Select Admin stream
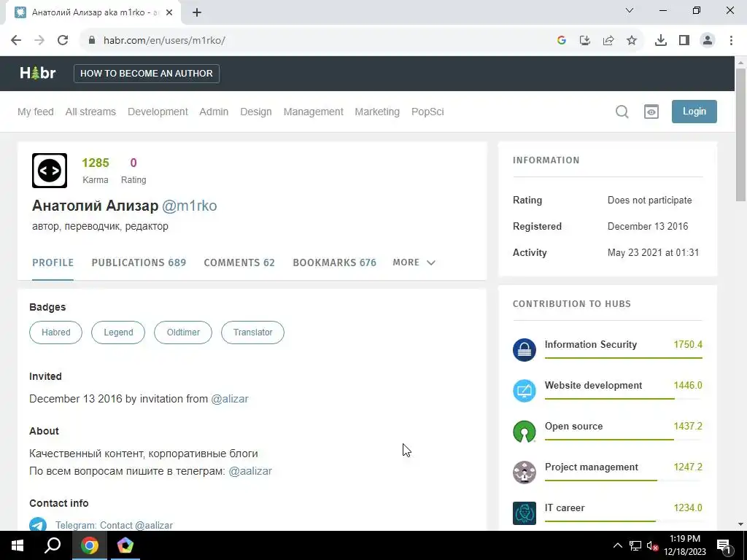 (214, 112)
